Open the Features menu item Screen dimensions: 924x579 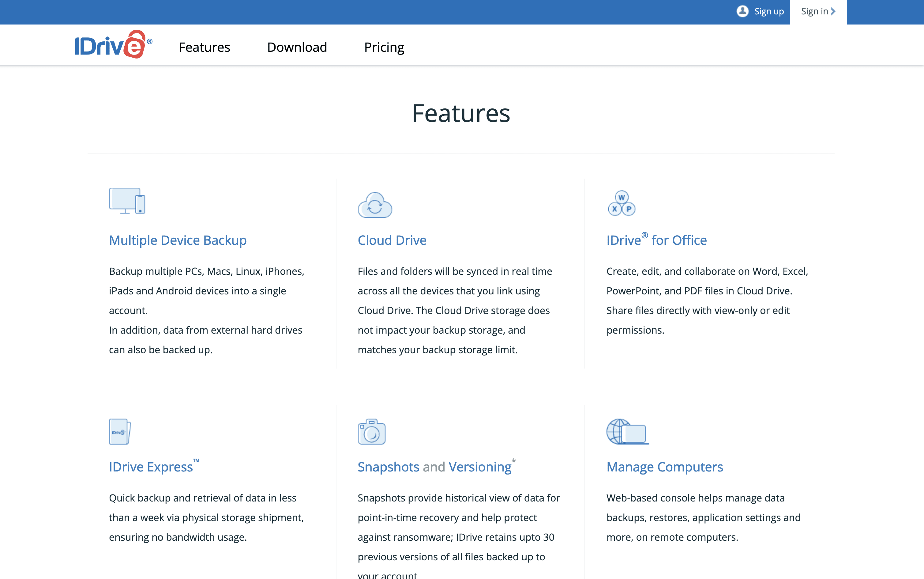(204, 47)
